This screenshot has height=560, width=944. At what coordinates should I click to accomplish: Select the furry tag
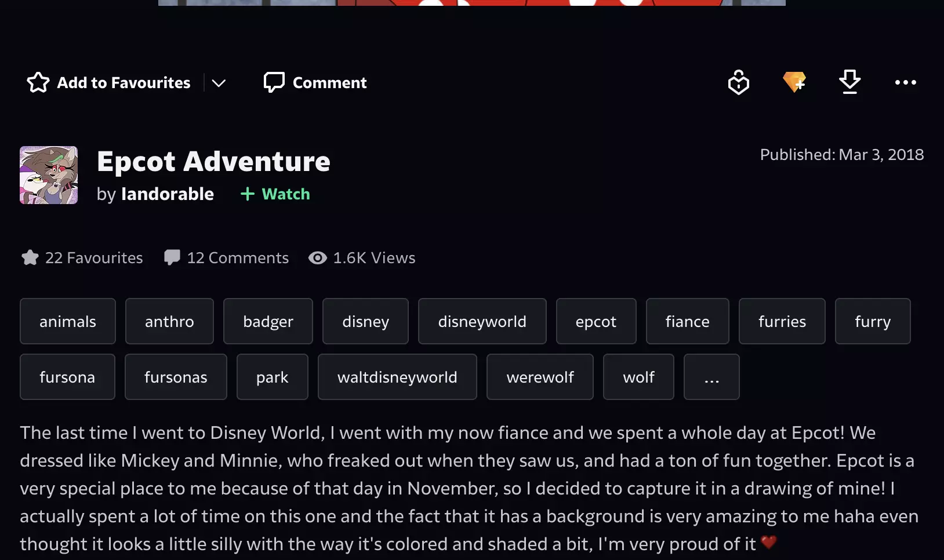873,321
